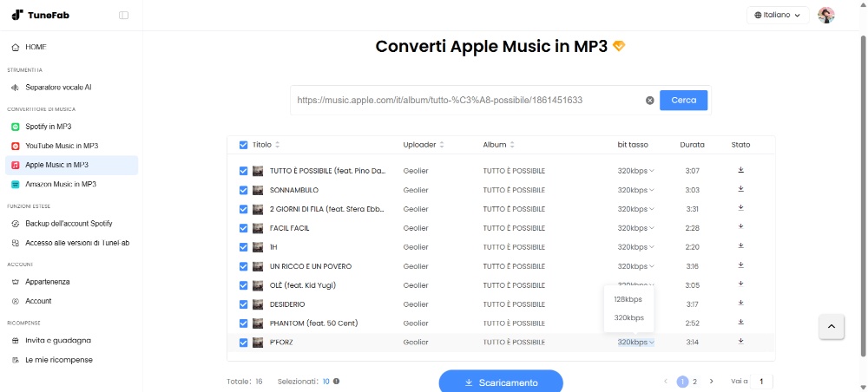Open bitrate dropdown for UN RICCO E UN POVERO
Viewport: 868px width, 392px height.
click(636, 266)
